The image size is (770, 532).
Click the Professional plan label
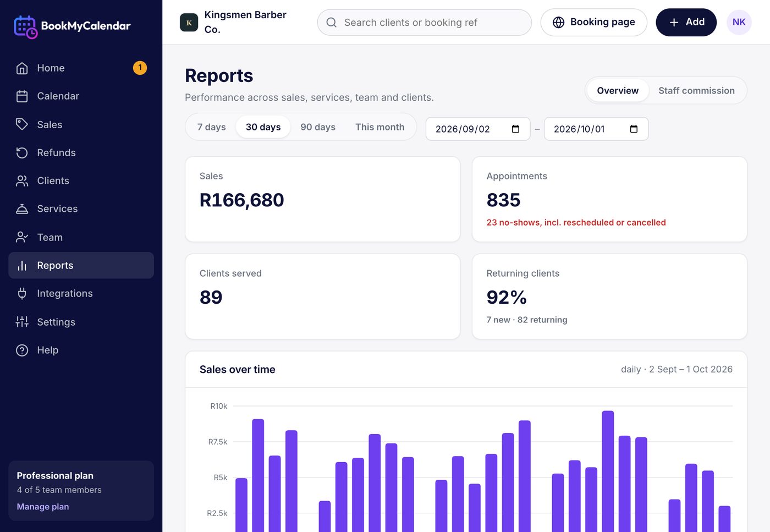click(x=55, y=476)
